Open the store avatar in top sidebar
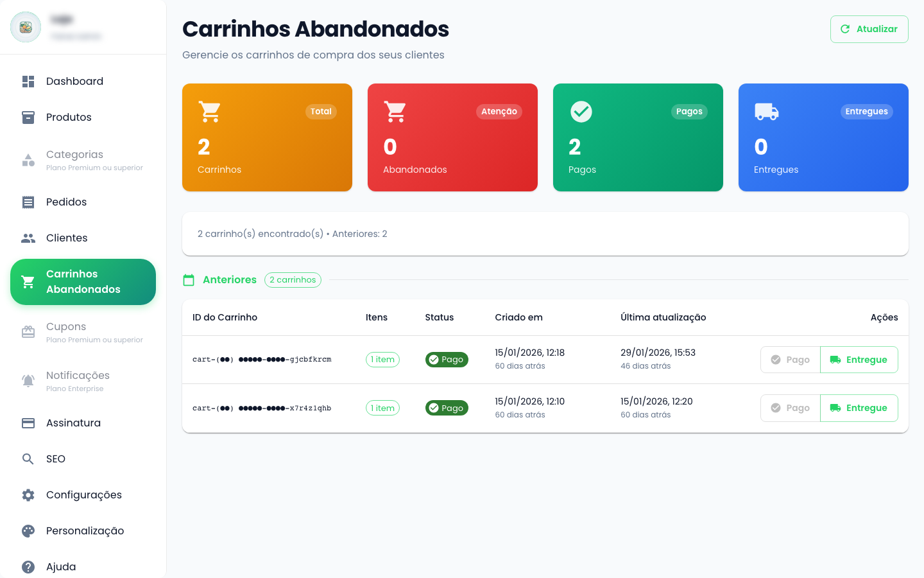 coord(26,27)
